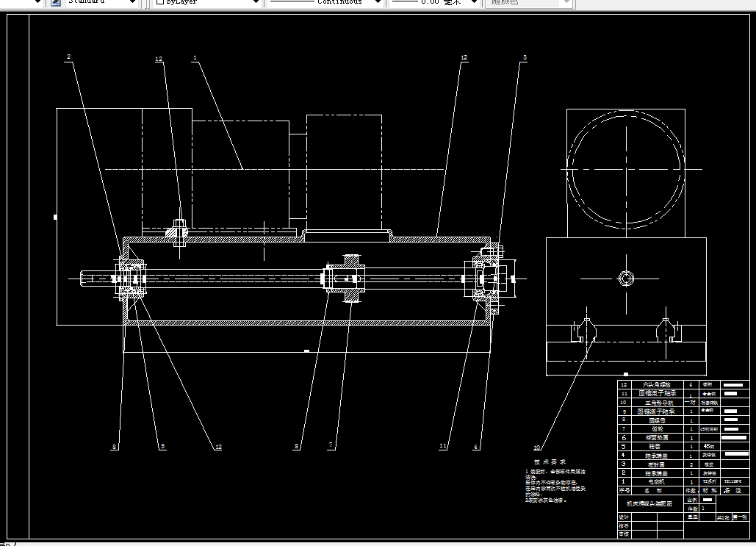This screenshot has width=756, height=546.
Task: Click the 比例 label in title block
Action: (x=692, y=500)
